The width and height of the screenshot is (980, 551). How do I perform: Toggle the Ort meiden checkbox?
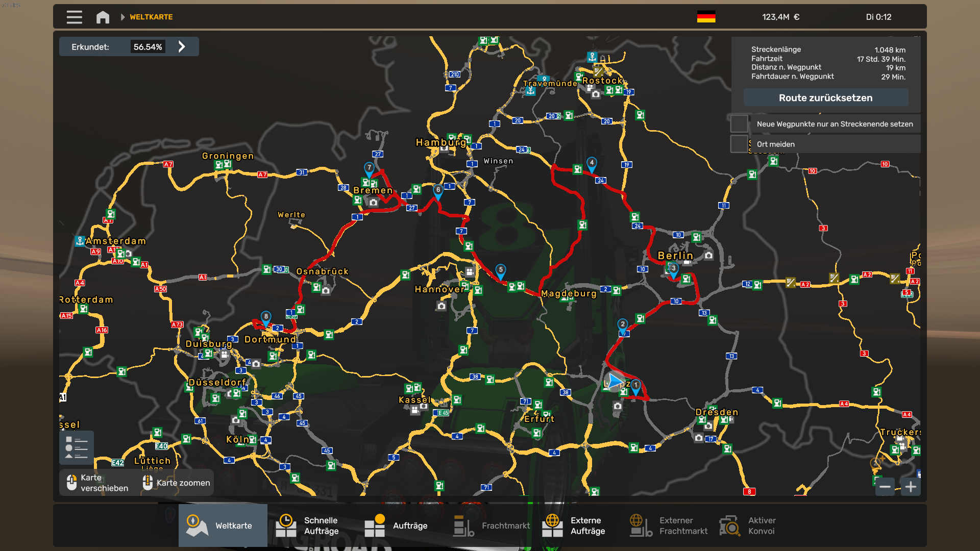(x=739, y=144)
